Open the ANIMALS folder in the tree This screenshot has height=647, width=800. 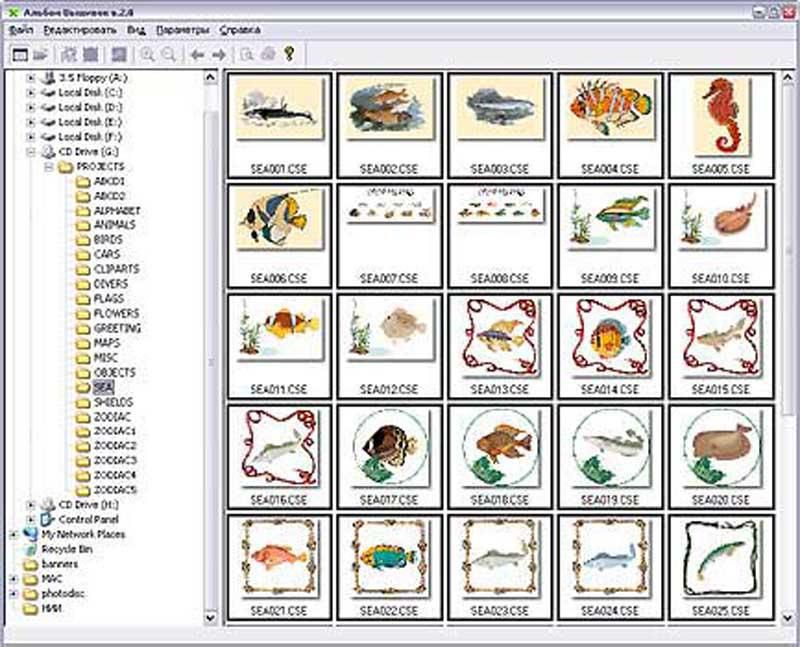[114, 225]
